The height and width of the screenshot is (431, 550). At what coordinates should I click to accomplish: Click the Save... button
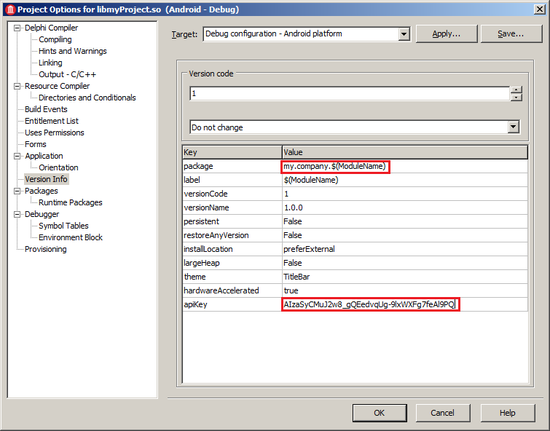(x=511, y=34)
